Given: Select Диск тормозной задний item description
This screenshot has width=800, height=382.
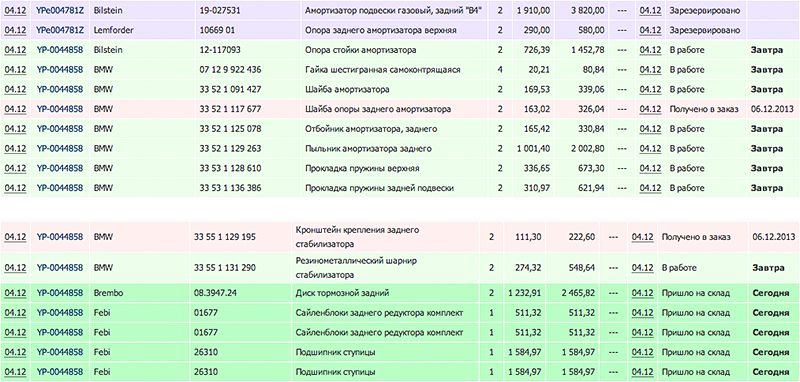Looking at the screenshot, I should tap(342, 293).
